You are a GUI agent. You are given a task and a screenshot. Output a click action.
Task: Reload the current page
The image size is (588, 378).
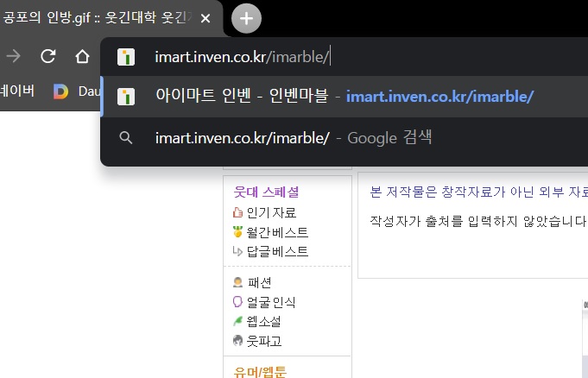(48, 56)
